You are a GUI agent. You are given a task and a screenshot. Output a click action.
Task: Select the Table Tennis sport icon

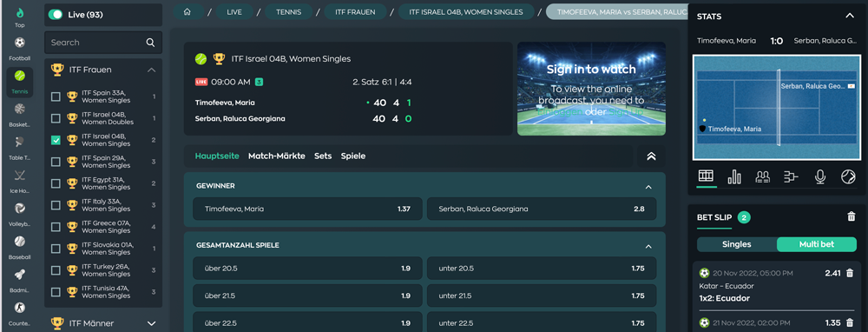coord(20,142)
